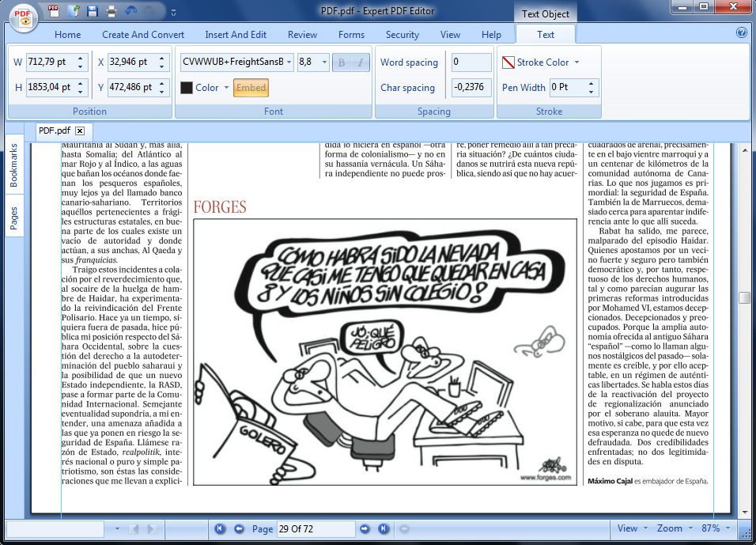Click the page number field 29 Of 72
Image resolution: width=756 pixels, height=545 pixels.
coord(316,529)
